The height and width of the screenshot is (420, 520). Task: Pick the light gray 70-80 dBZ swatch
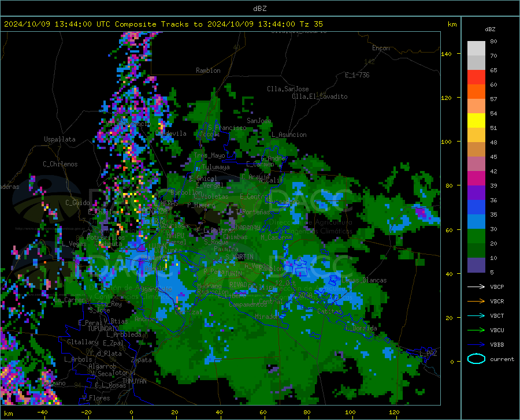[x=476, y=49]
